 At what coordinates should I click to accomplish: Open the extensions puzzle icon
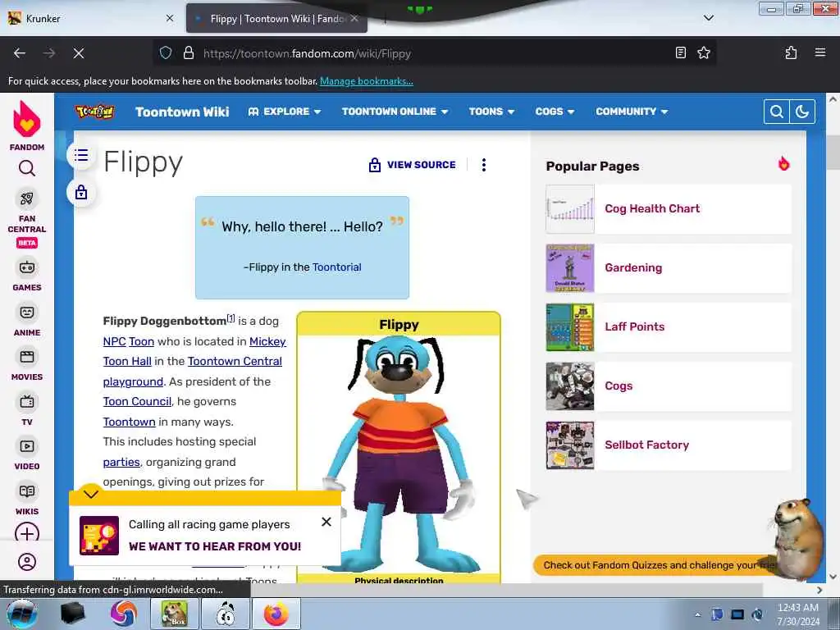pos(791,53)
